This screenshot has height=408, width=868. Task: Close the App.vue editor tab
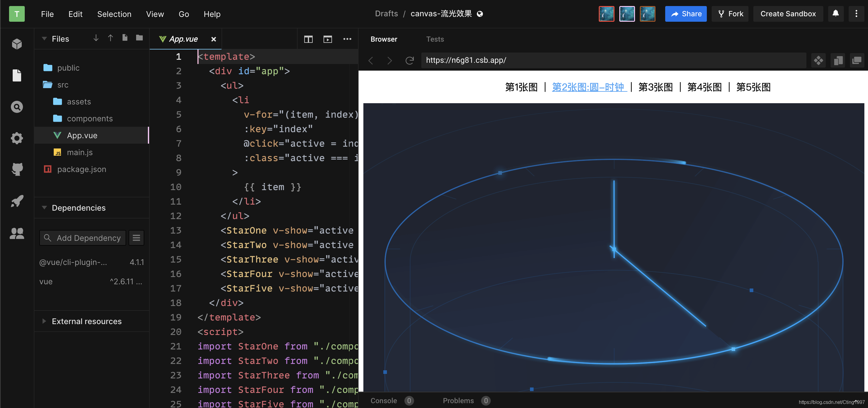(213, 40)
